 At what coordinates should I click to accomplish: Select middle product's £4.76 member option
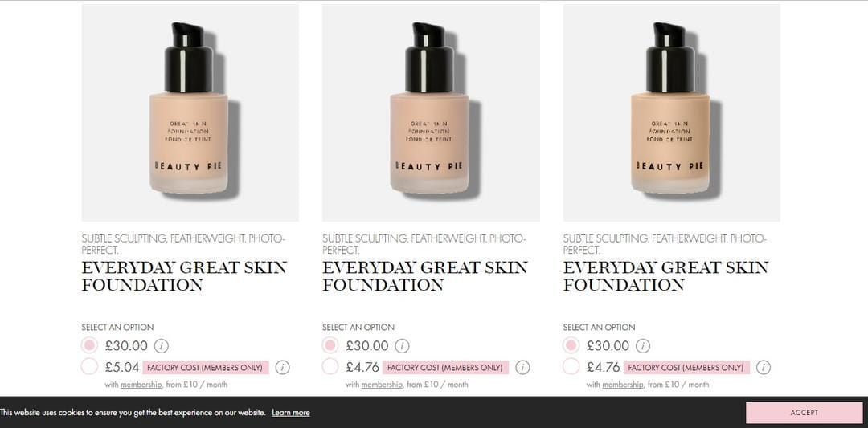pos(330,367)
